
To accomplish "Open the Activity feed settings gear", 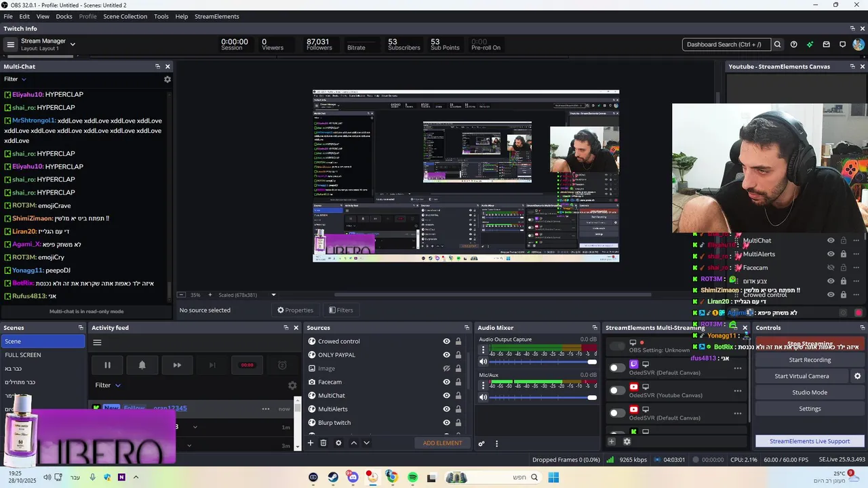I will (x=292, y=385).
